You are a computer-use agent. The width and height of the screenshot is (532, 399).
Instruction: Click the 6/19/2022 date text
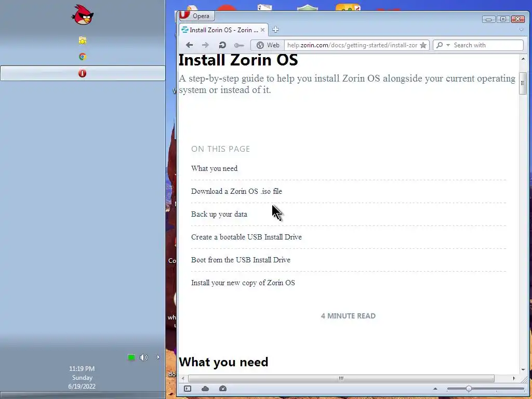(82, 386)
